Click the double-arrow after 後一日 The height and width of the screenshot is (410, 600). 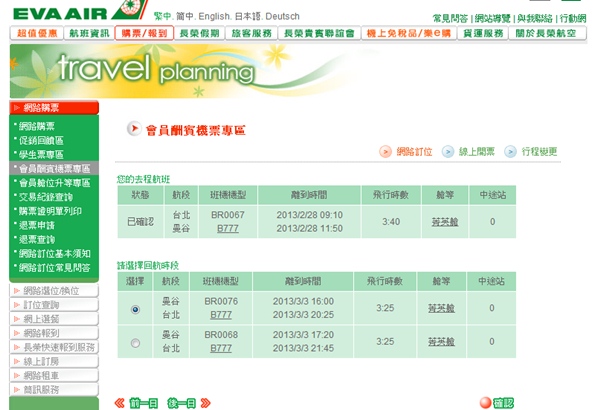[x=205, y=403]
